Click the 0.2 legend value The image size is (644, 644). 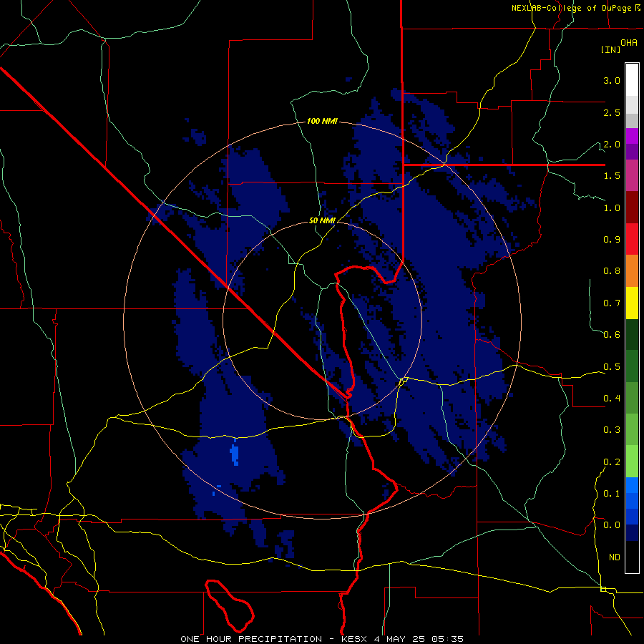click(612, 462)
